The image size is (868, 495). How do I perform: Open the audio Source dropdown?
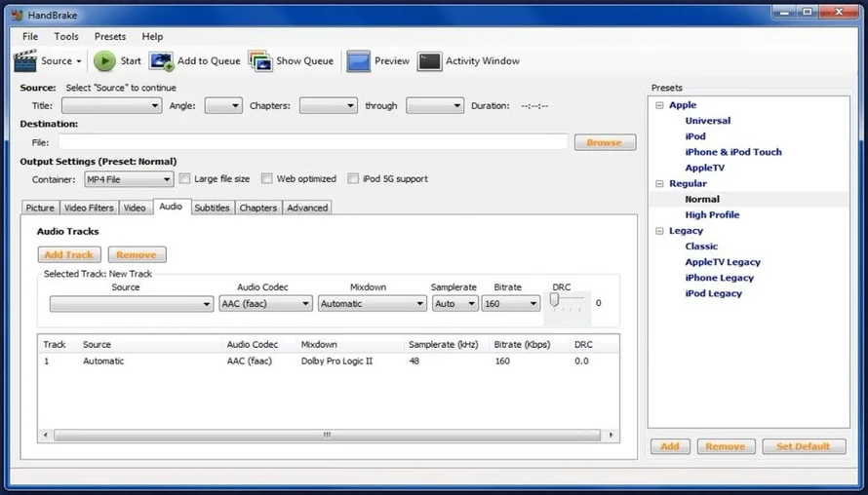coord(132,304)
